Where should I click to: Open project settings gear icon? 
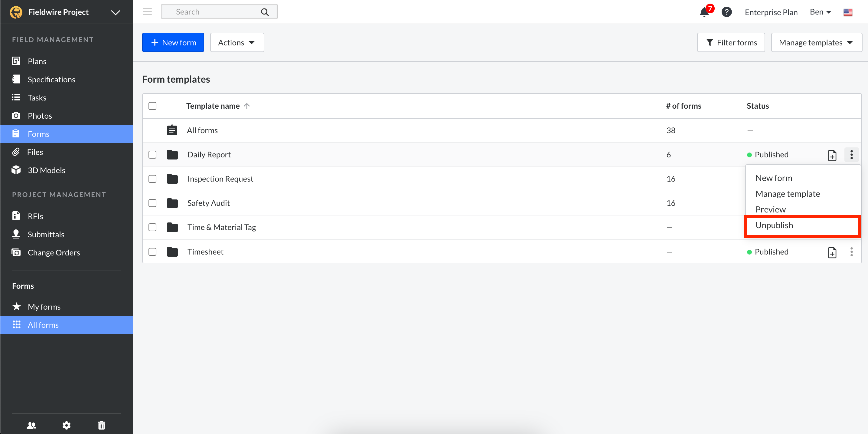tap(66, 425)
